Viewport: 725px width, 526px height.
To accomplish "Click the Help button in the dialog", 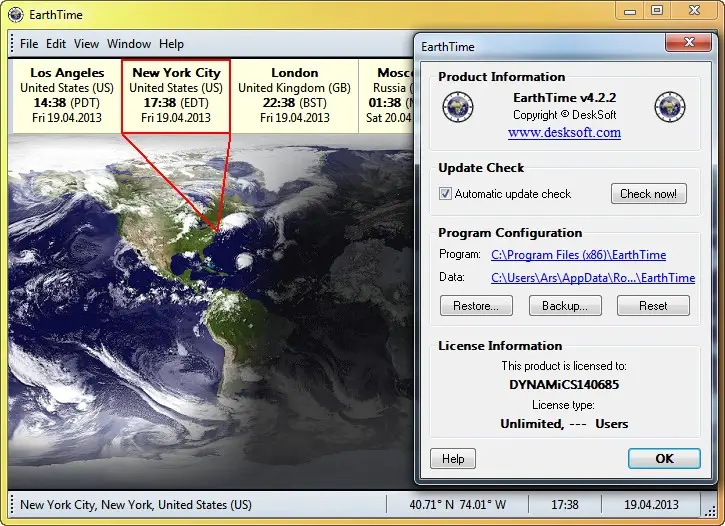I will 453,459.
